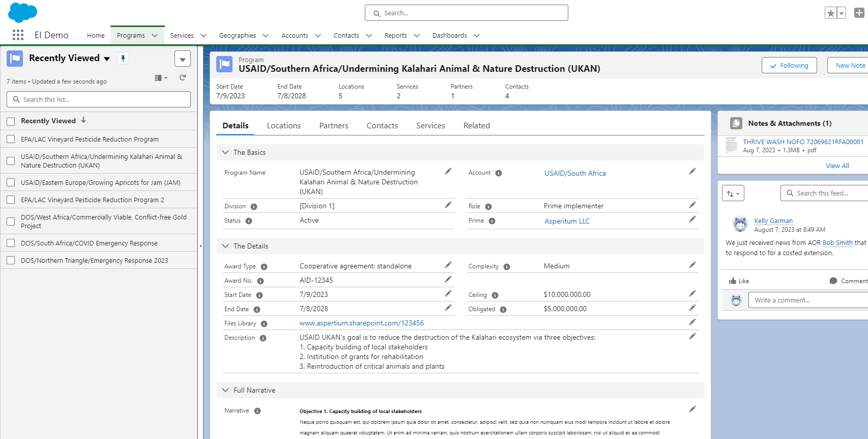Edit the Division field pencil icon

click(x=448, y=205)
